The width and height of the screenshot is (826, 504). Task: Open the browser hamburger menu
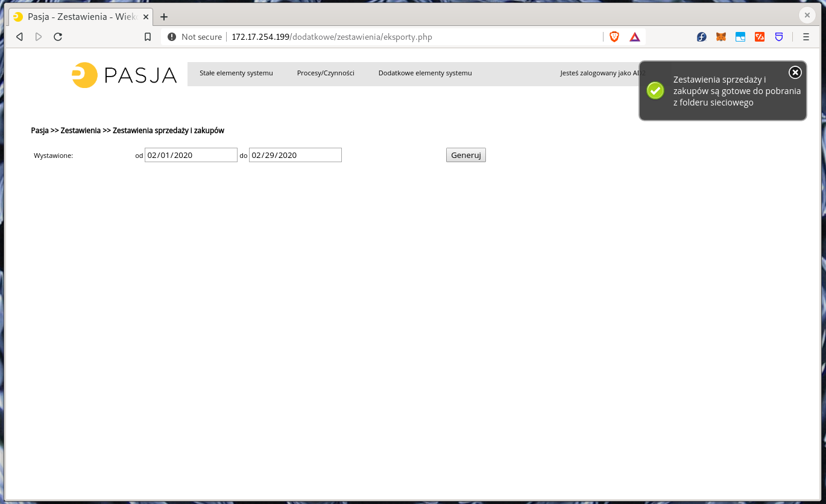tap(806, 37)
